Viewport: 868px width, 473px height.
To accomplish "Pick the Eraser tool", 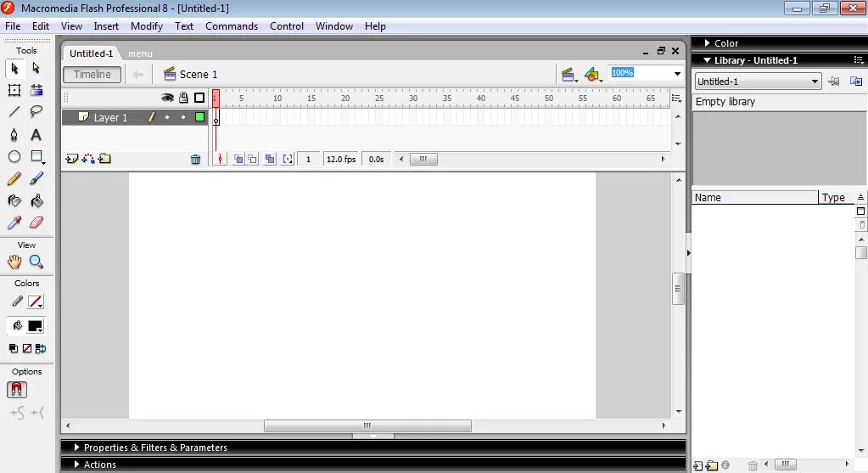I will [36, 222].
